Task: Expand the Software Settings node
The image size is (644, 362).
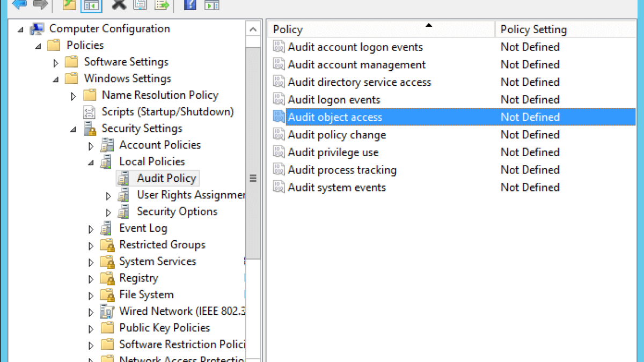Action: click(x=56, y=63)
